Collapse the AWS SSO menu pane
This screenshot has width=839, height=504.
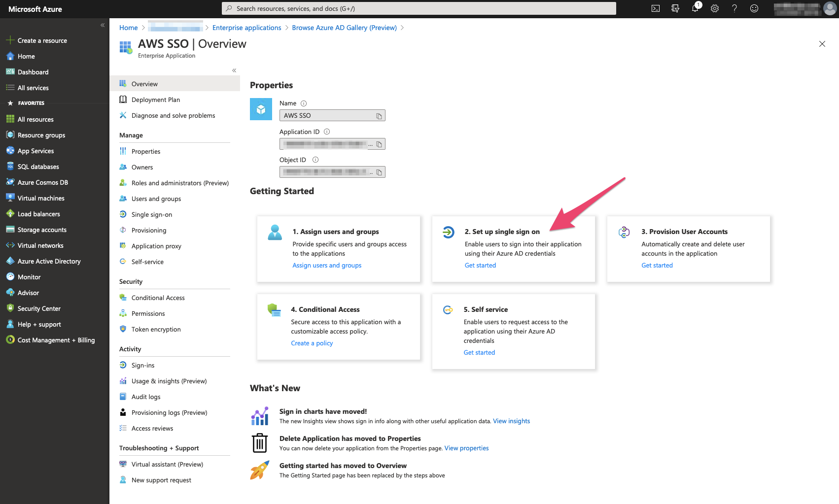point(234,70)
